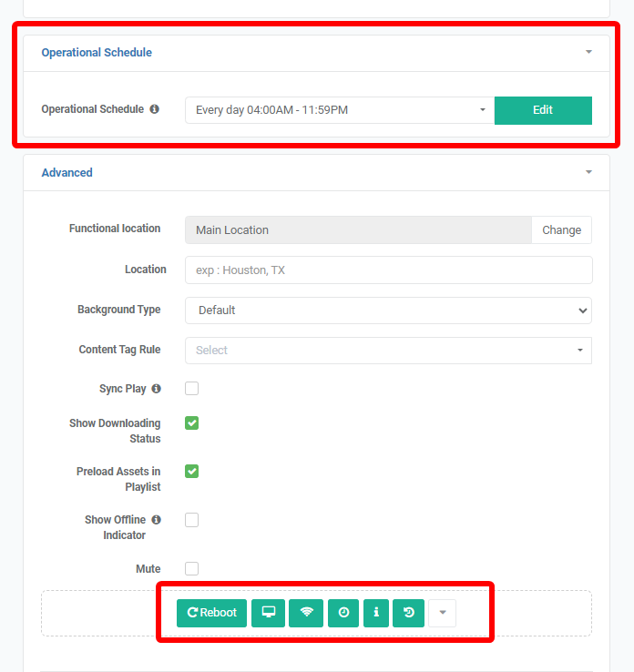Click the clock icon button

(343, 613)
